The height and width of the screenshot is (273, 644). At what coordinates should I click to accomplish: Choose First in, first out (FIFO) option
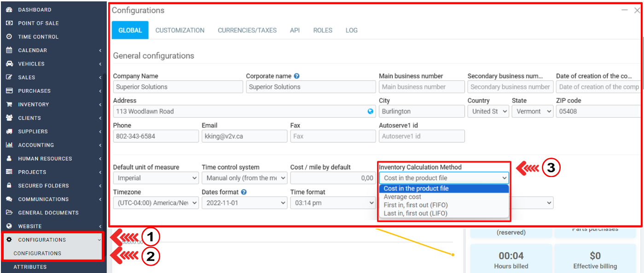coord(416,205)
